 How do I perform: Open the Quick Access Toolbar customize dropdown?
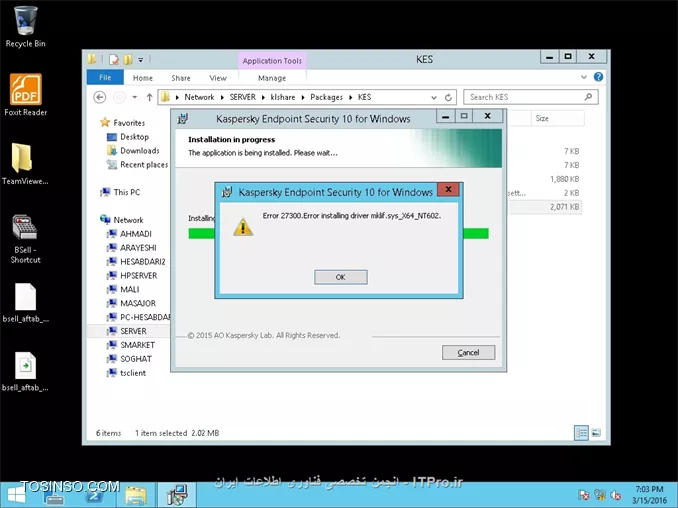[141, 60]
